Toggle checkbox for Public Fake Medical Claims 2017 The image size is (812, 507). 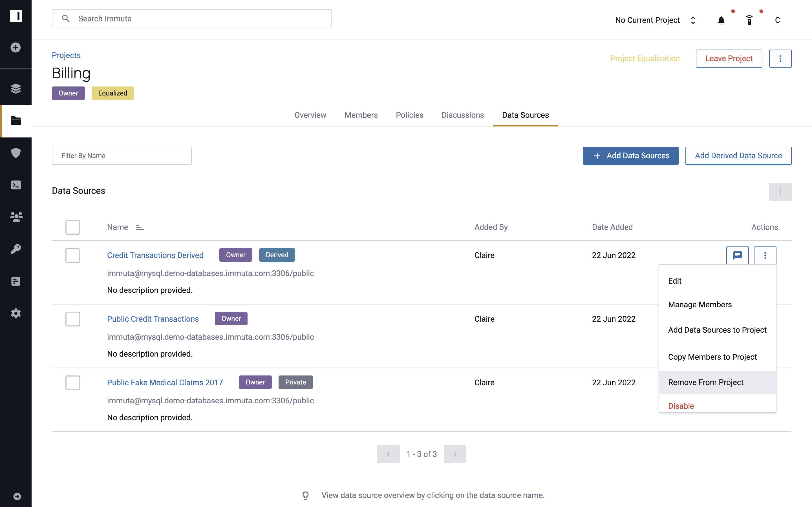(72, 383)
